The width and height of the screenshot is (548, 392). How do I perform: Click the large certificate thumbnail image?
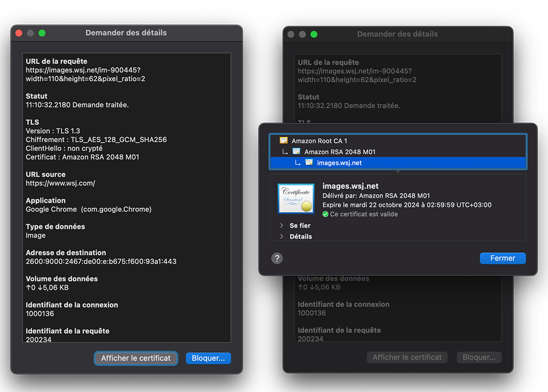pos(296,198)
